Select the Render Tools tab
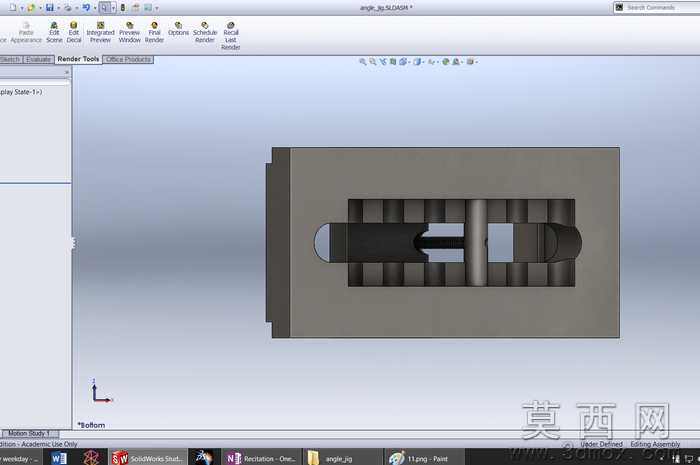700x465 pixels. (x=78, y=59)
